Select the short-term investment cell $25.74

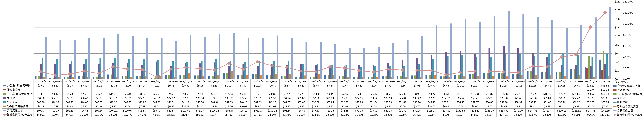click(x=591, y=90)
